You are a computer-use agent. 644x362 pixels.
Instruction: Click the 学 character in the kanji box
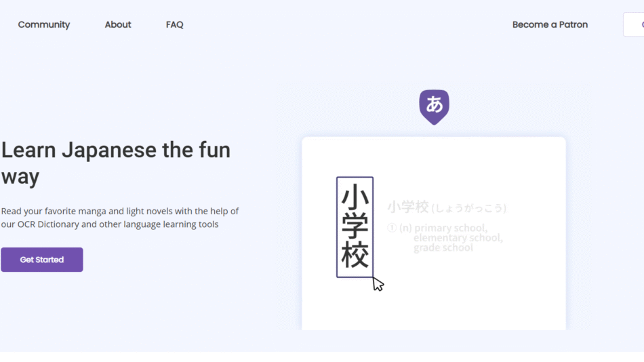tap(355, 227)
